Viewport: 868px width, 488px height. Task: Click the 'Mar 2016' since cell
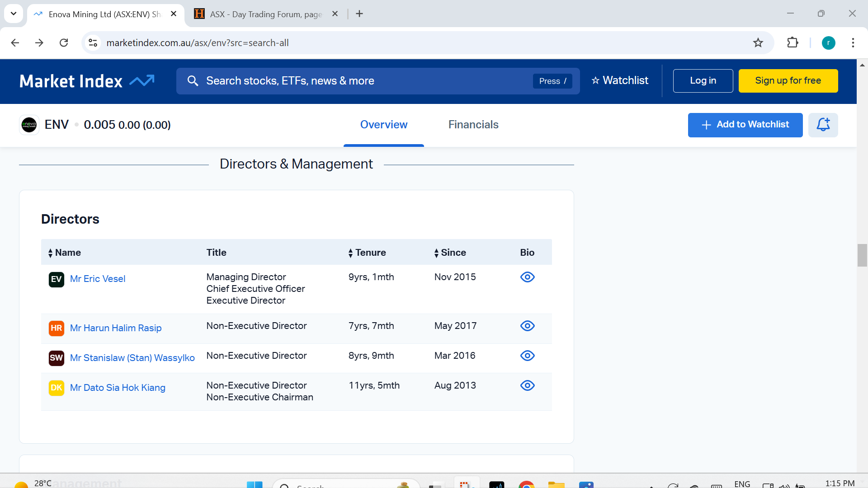(455, 356)
